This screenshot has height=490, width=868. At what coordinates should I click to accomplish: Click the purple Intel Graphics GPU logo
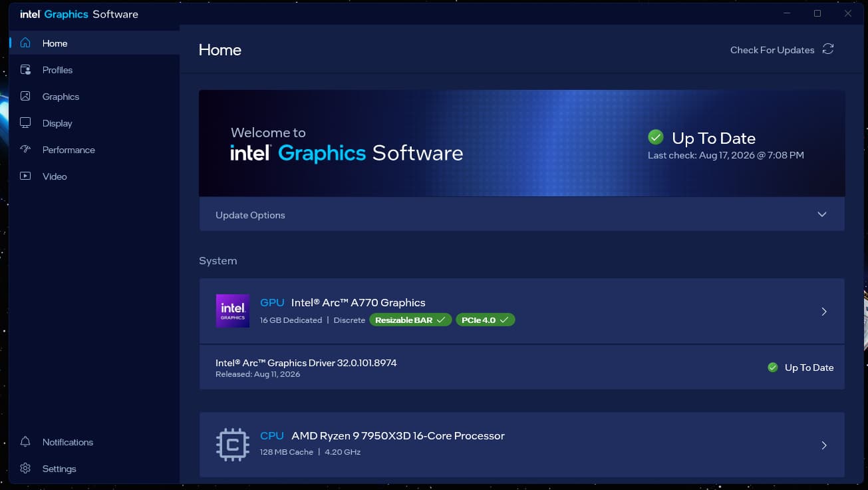(233, 311)
